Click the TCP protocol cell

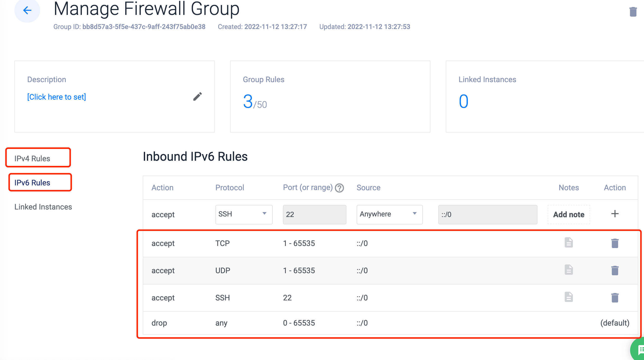point(223,243)
